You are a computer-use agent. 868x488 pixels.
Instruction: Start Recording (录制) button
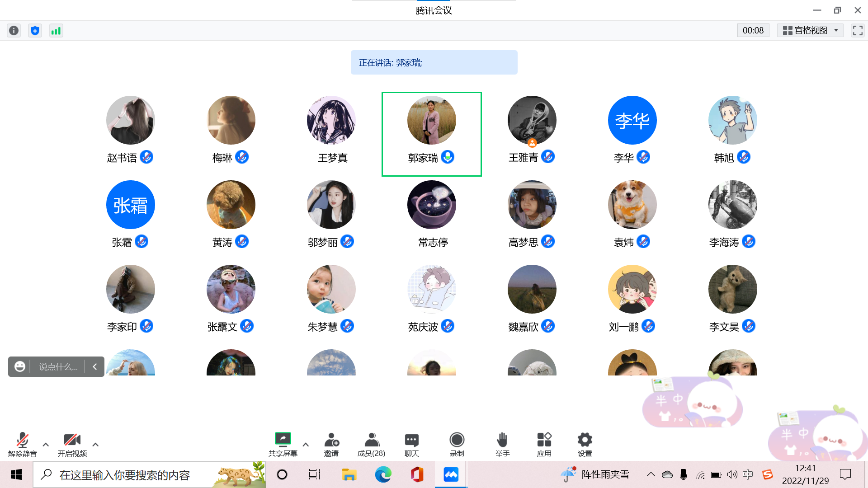click(x=457, y=440)
